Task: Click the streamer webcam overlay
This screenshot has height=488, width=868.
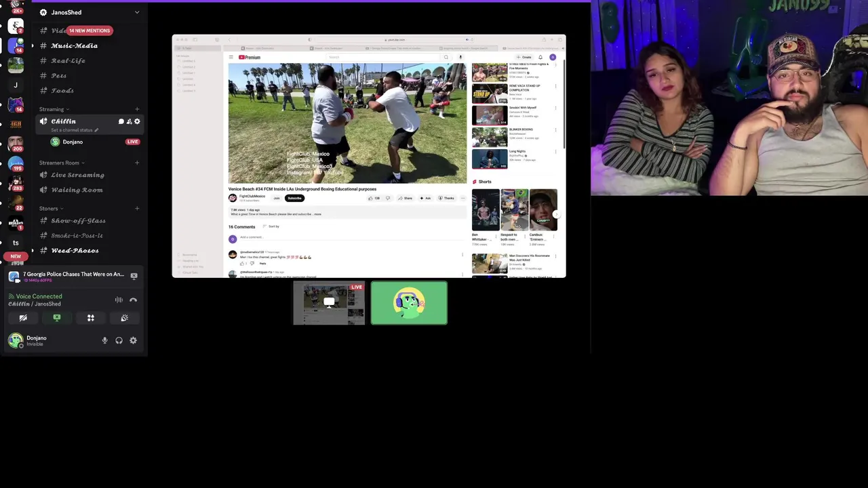Action: [729, 98]
